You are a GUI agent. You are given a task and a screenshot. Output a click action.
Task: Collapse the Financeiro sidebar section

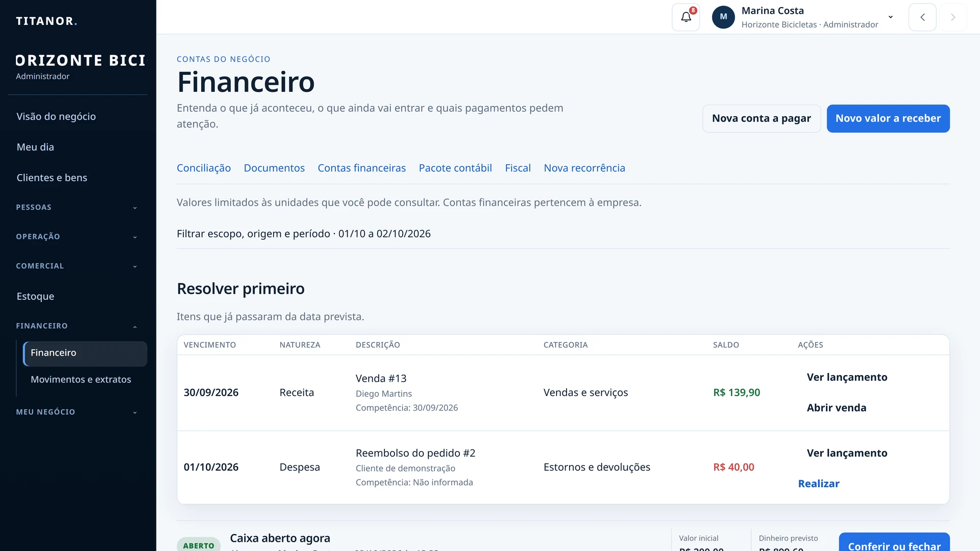pyautogui.click(x=78, y=326)
